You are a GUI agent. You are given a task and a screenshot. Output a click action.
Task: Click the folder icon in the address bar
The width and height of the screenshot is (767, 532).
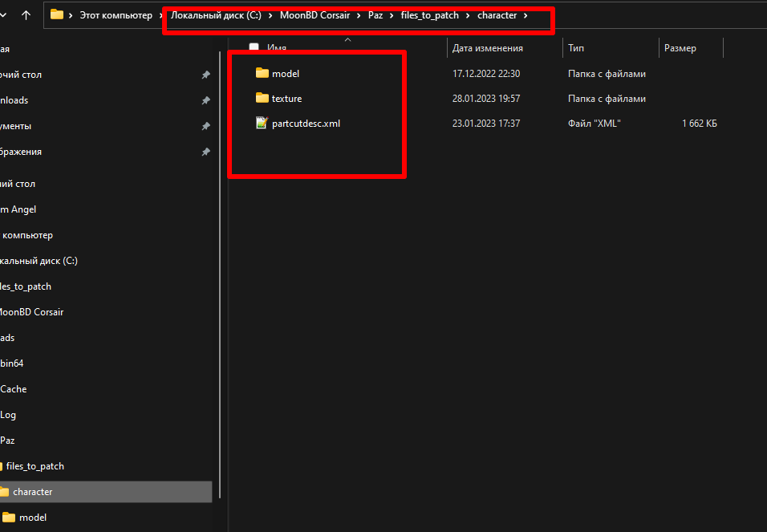56,14
